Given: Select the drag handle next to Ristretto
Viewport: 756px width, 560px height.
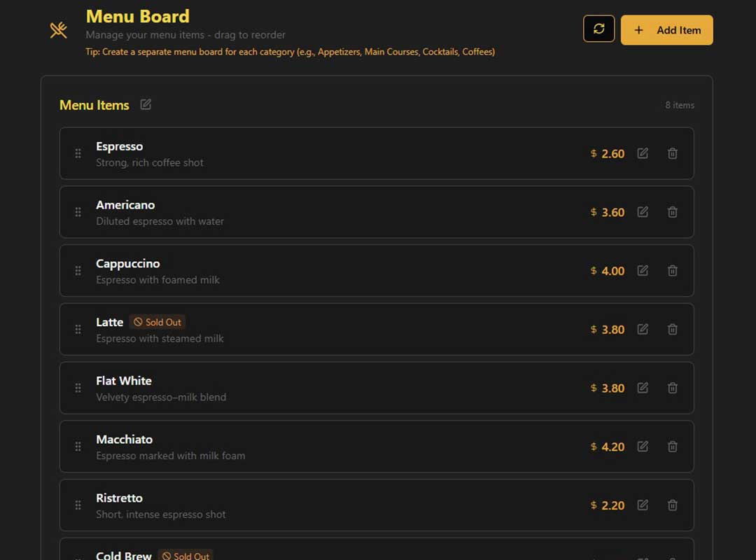Looking at the screenshot, I should [77, 505].
